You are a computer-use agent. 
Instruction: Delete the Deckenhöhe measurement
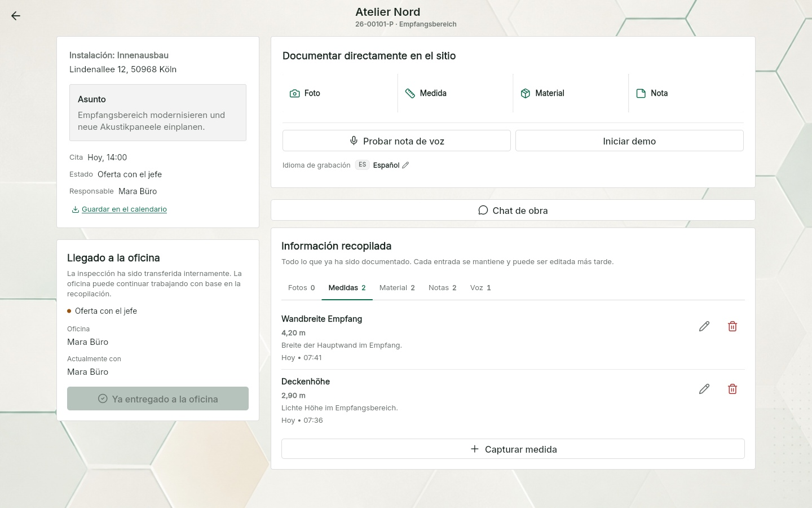pyautogui.click(x=732, y=389)
